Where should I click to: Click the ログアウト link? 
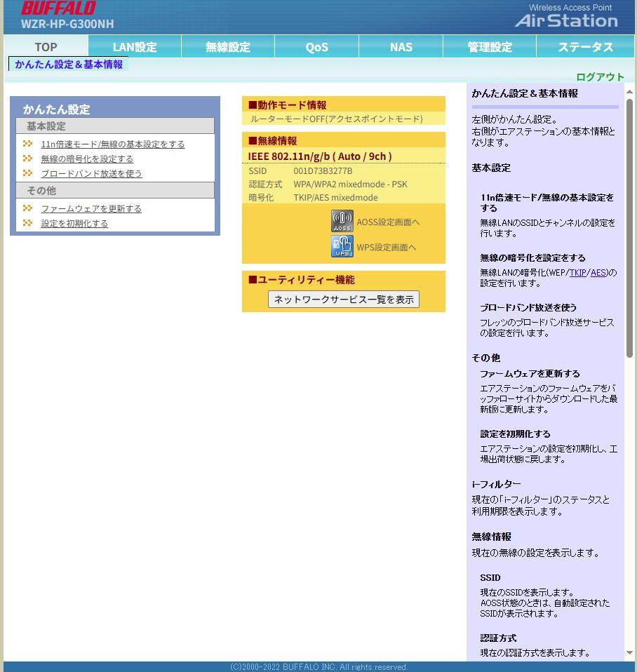click(600, 77)
